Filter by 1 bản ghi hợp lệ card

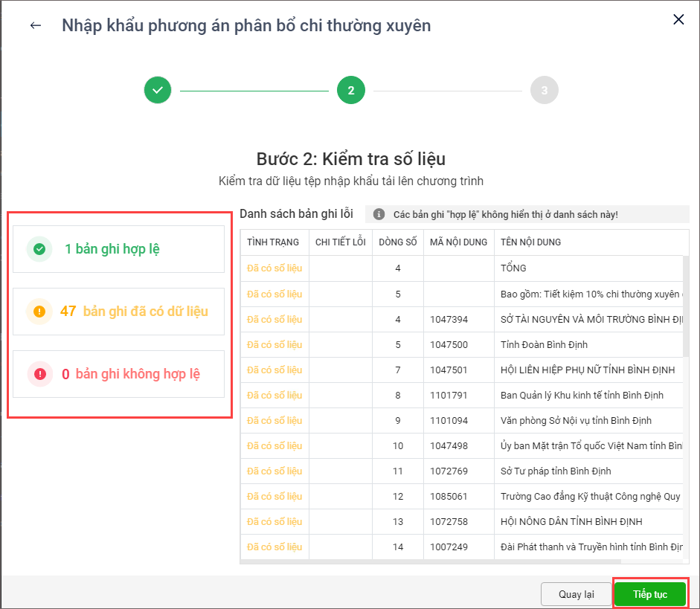[x=118, y=249]
